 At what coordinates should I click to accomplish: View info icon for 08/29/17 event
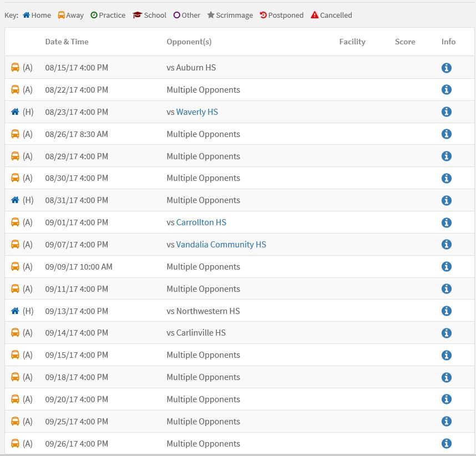pos(446,156)
